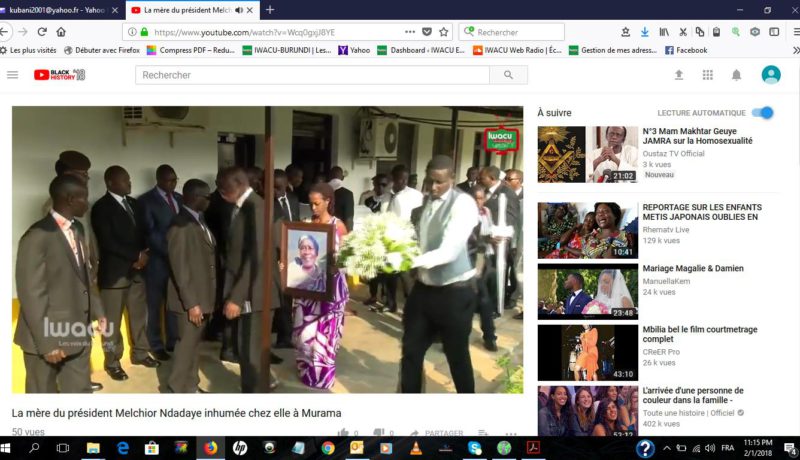Click the main video player

click(267, 249)
